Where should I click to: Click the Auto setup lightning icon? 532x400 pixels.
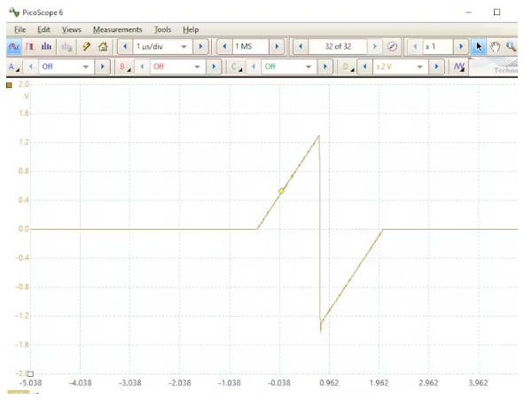coord(87,46)
